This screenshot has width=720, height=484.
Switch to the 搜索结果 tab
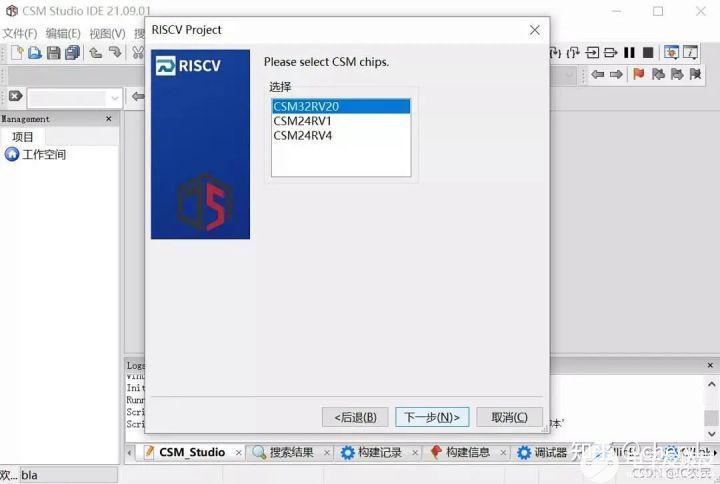[291, 452]
